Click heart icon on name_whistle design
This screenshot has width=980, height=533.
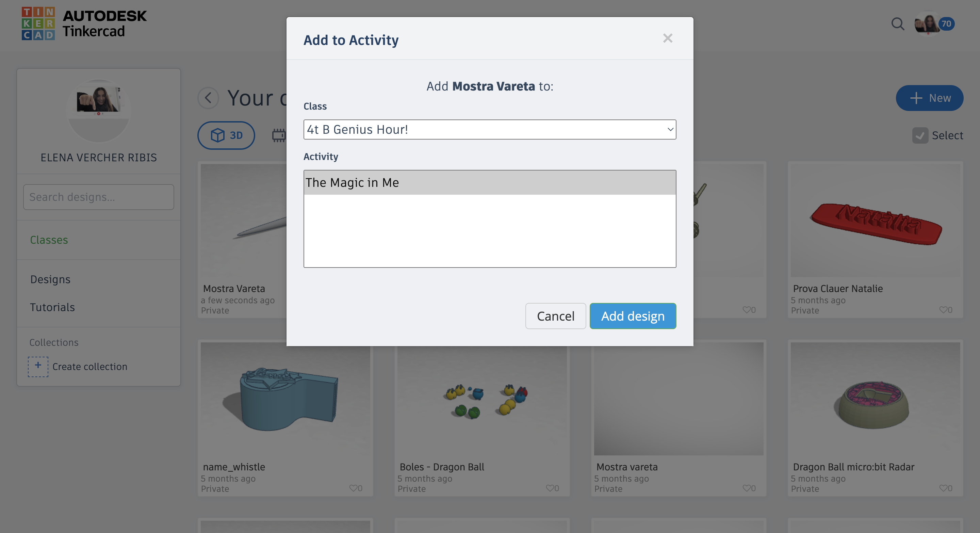pos(353,488)
